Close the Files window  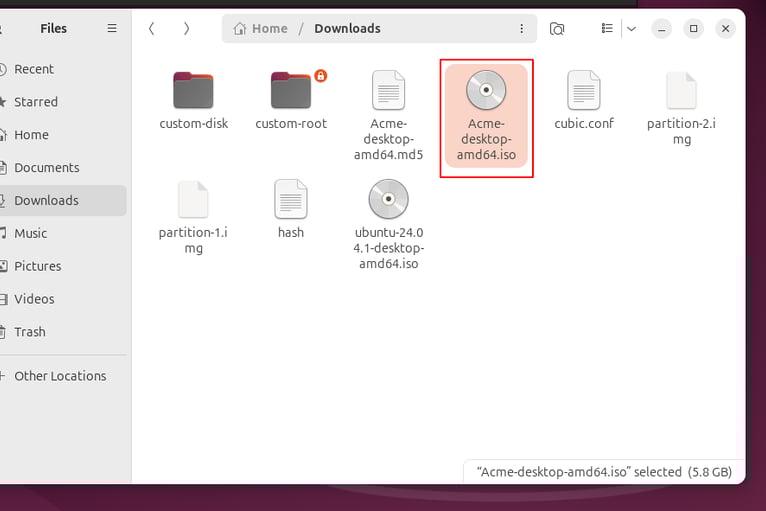pyautogui.click(x=725, y=29)
